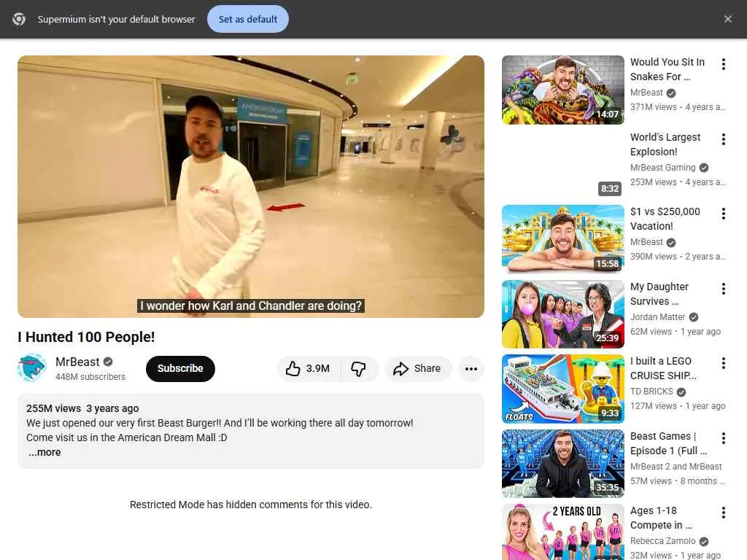The image size is (747, 560).
Task: Click the 8:32 duration badge
Action: point(609,189)
